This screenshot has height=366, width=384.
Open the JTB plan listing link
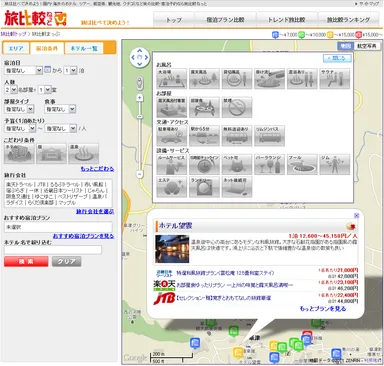point(224,298)
